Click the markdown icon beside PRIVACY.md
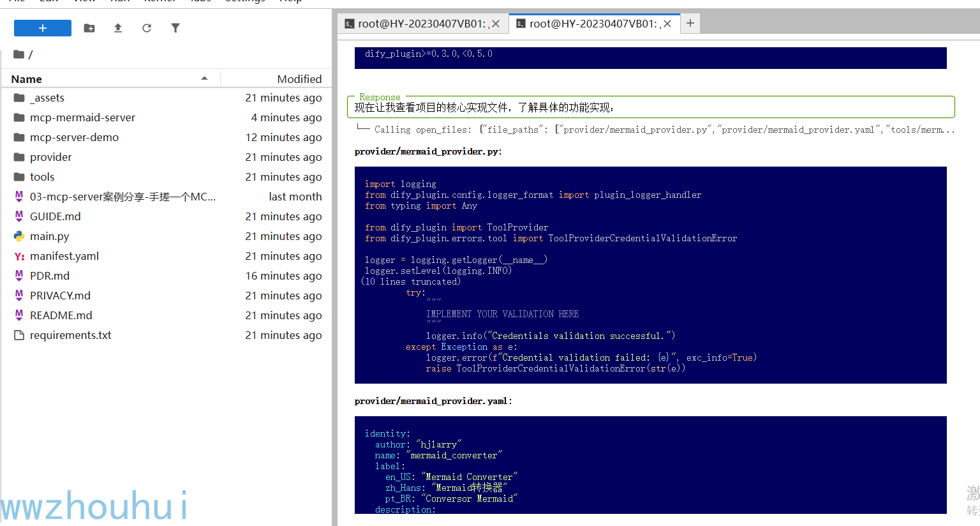This screenshot has width=980, height=526. point(19,296)
